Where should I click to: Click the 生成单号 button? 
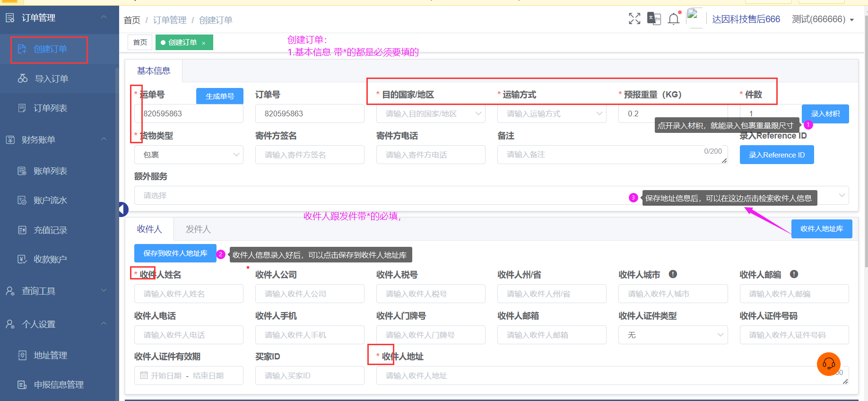click(219, 96)
